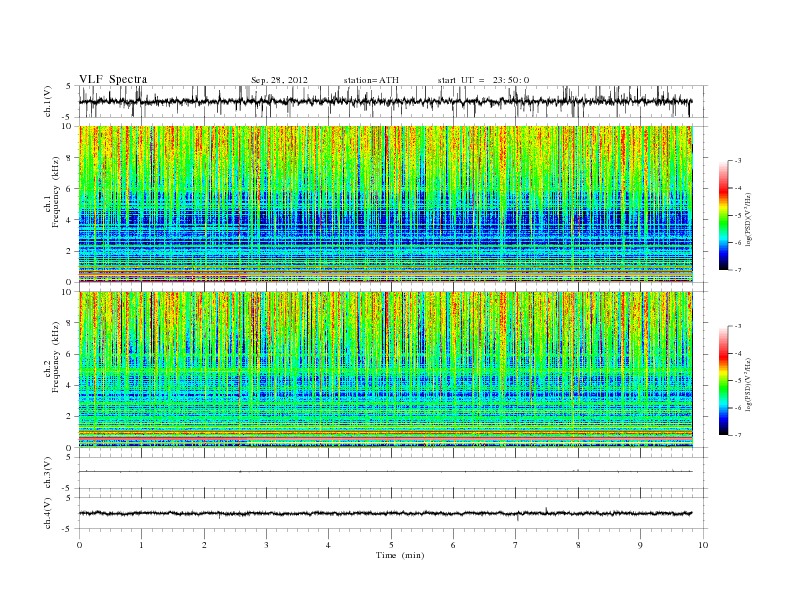Screen dimensions: 792x612
Task: Click the ch.1 spectrogram color scale bar
Action: coord(724,215)
